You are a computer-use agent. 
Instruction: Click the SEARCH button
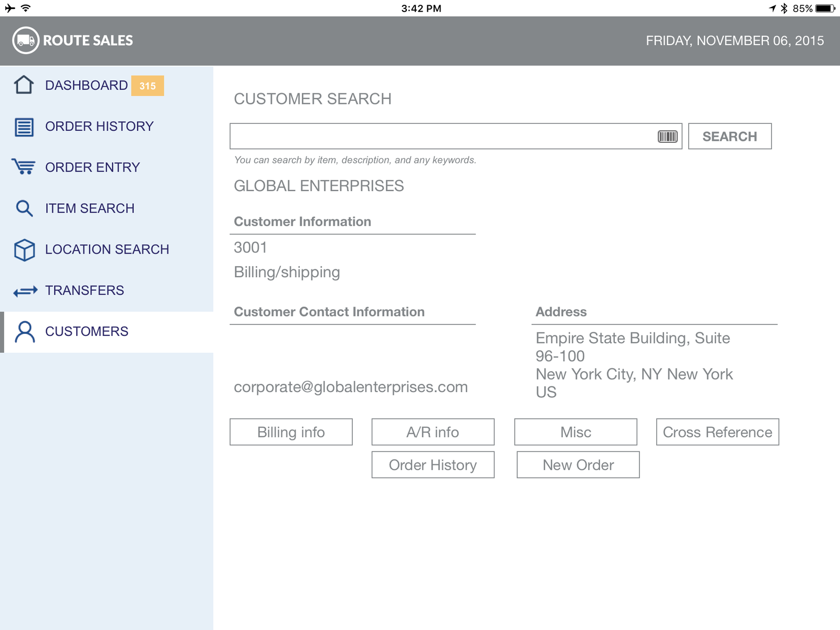click(730, 136)
